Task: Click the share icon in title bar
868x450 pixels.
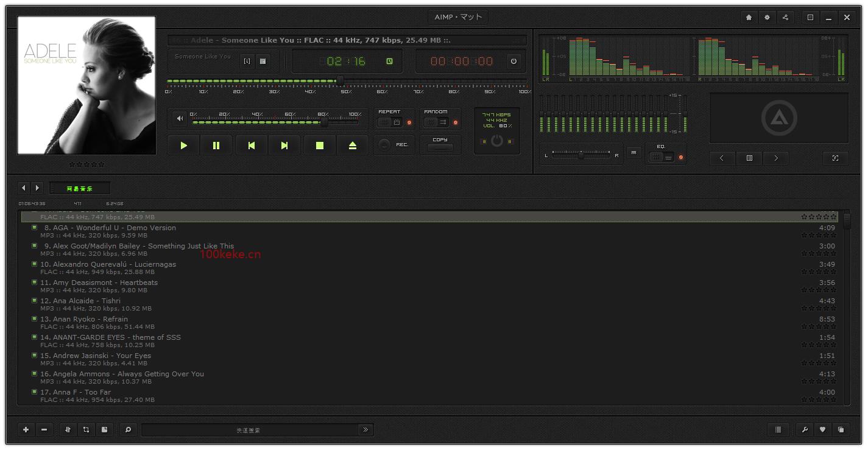Action: point(785,18)
